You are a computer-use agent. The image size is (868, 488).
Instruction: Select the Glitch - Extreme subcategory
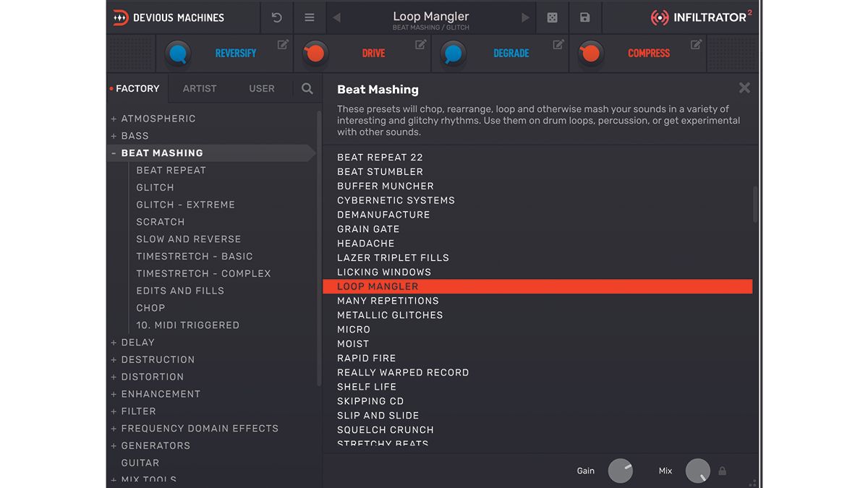pyautogui.click(x=185, y=205)
